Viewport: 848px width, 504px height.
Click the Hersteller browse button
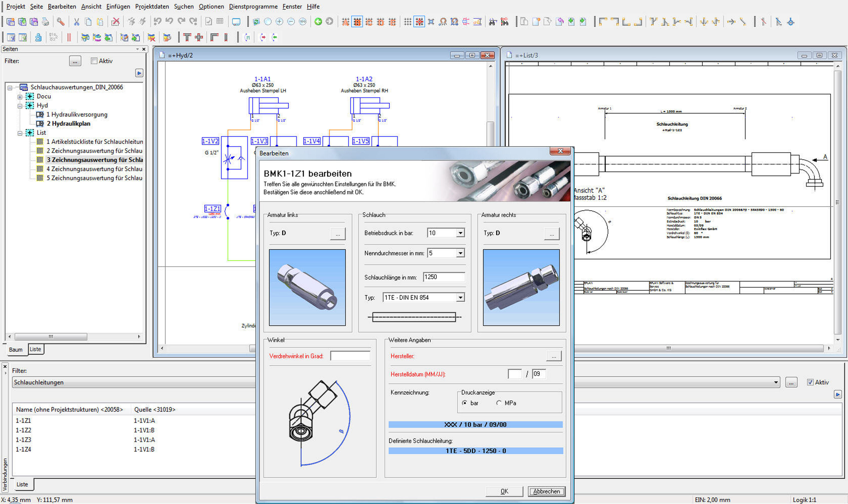[x=553, y=356]
